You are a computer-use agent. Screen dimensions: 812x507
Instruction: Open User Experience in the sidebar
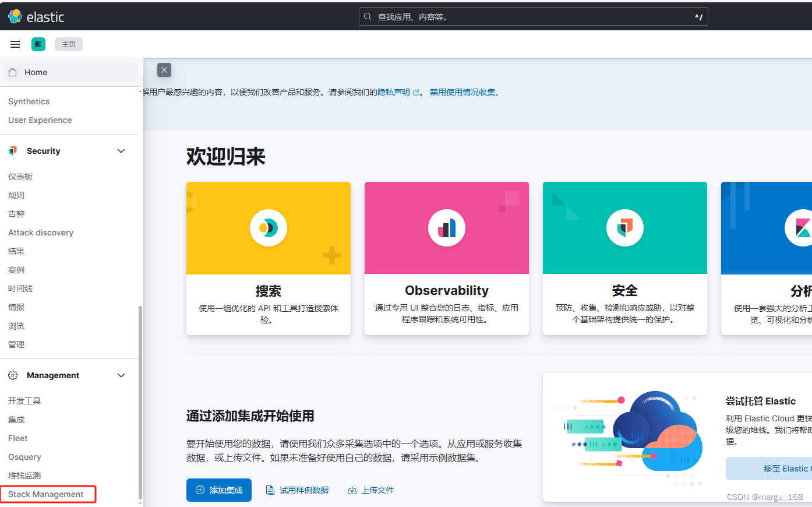(40, 120)
